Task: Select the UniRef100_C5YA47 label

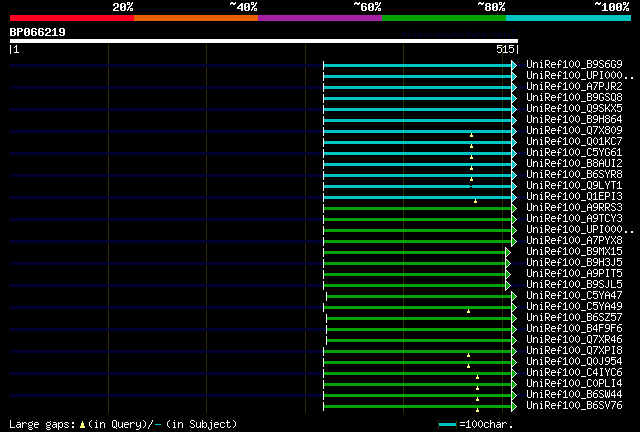Action: 574,296
